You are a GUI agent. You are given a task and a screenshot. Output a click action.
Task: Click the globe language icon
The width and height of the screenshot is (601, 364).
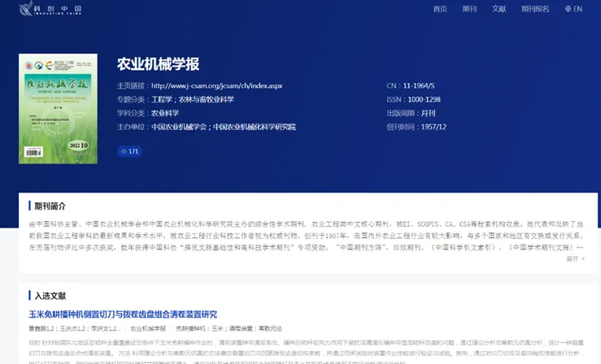coord(568,9)
